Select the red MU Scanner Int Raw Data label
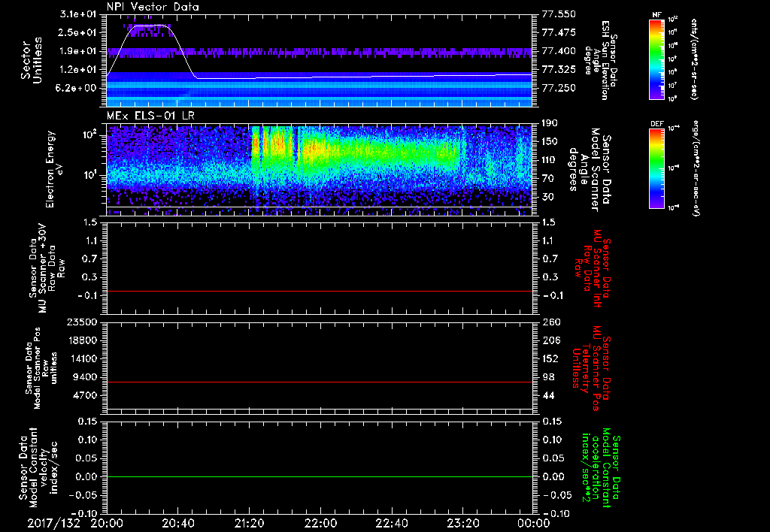Viewport: 770px width, 532px height. (x=592, y=268)
